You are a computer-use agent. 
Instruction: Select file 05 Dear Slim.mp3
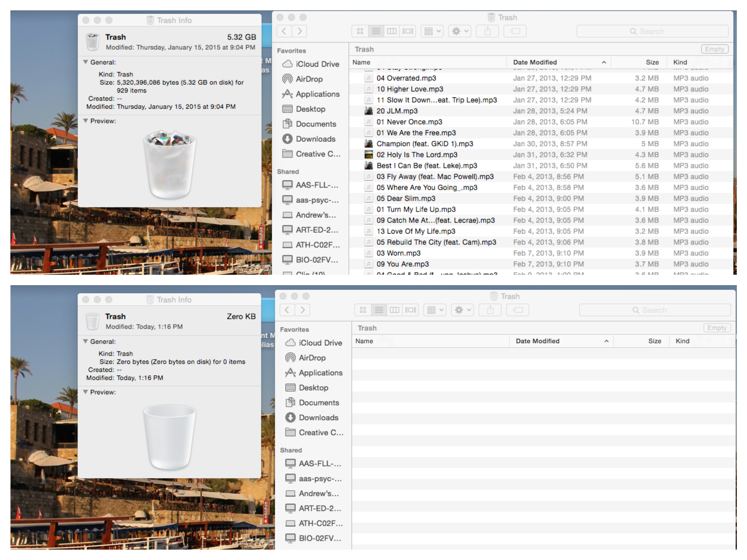[x=541, y=198]
